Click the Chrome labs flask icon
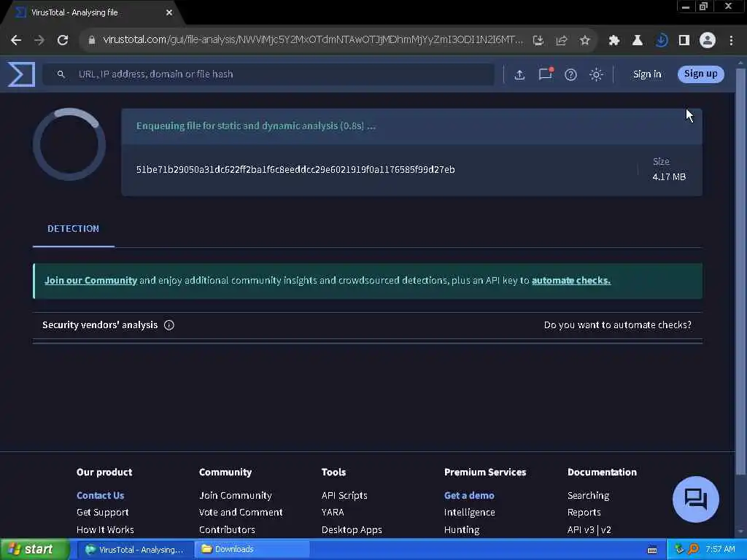 pyautogui.click(x=637, y=41)
